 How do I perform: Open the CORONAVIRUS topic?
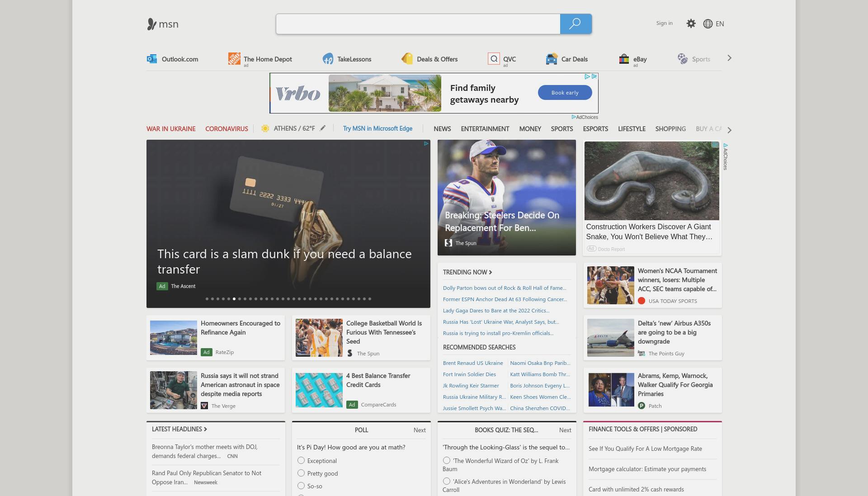tap(226, 129)
